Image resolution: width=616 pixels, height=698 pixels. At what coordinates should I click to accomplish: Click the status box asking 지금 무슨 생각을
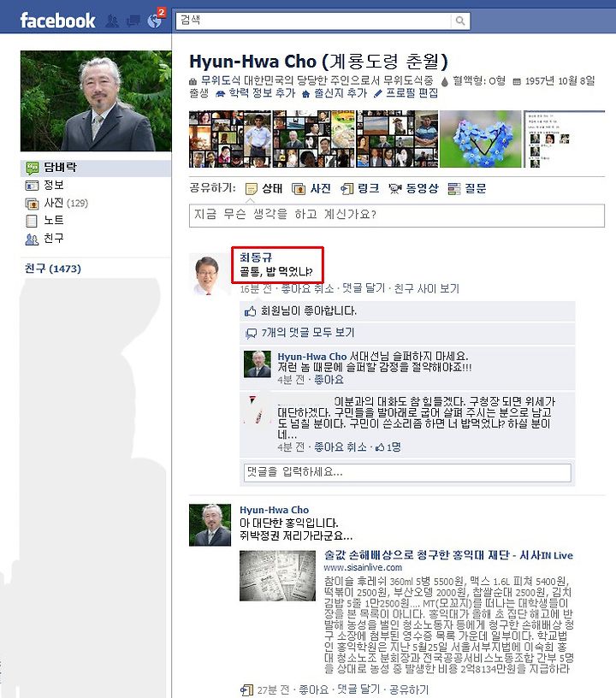[x=397, y=216]
